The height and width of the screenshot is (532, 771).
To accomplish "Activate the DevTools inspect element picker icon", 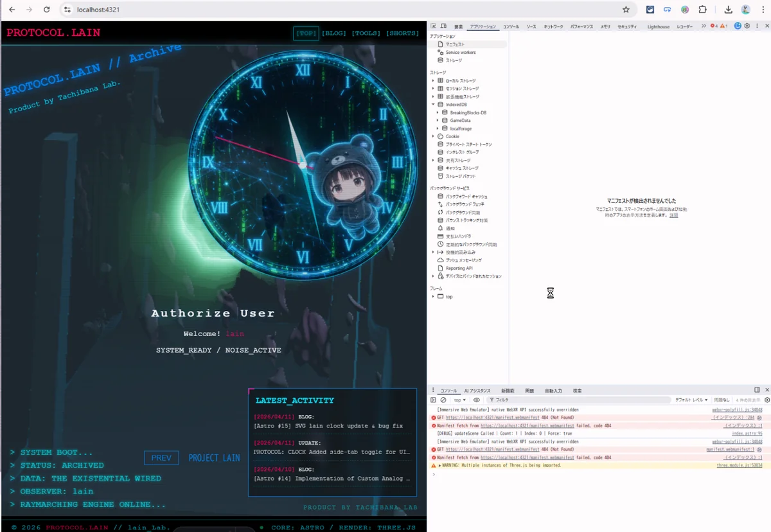I will (434, 26).
